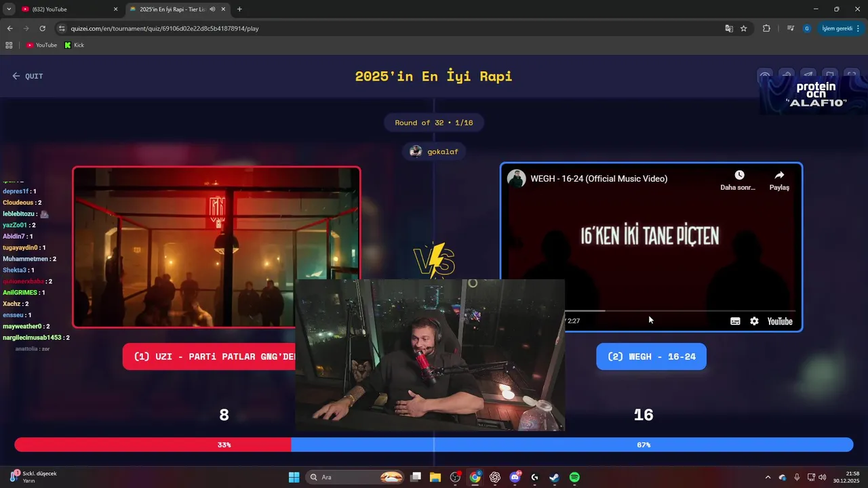Vote for (1) UZI - PARTi PATLAR GNG'DE

pos(209,357)
